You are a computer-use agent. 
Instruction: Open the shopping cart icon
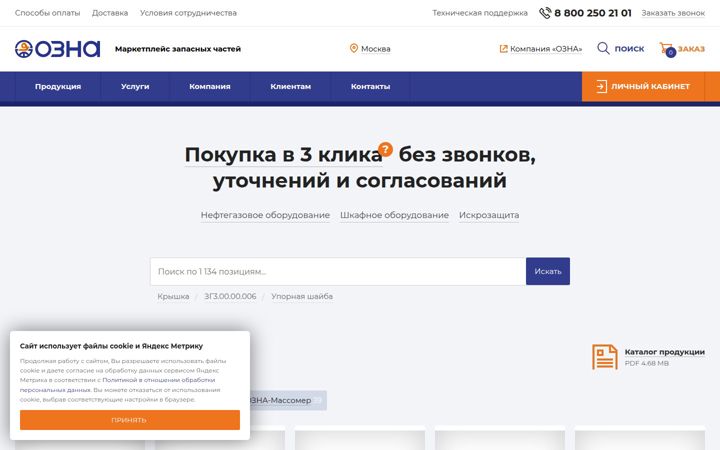pos(667,49)
